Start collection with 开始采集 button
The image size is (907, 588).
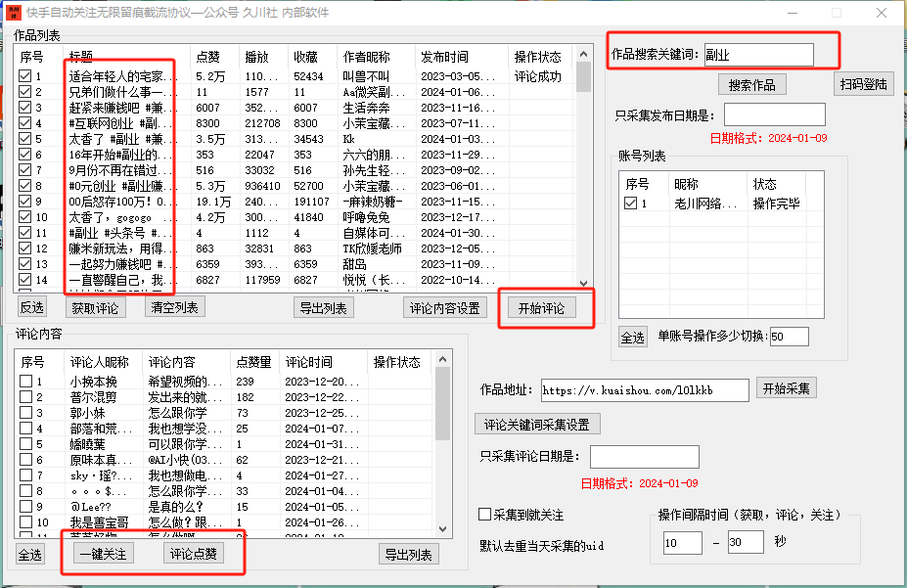click(786, 388)
